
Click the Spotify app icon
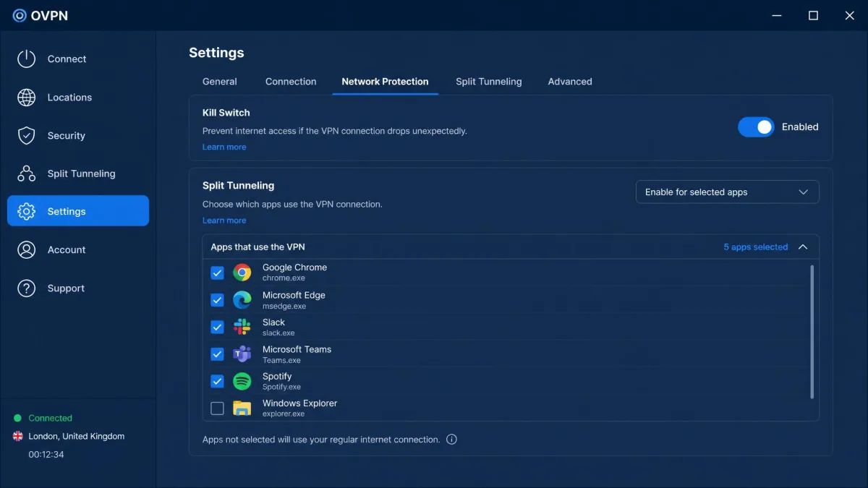[242, 381]
